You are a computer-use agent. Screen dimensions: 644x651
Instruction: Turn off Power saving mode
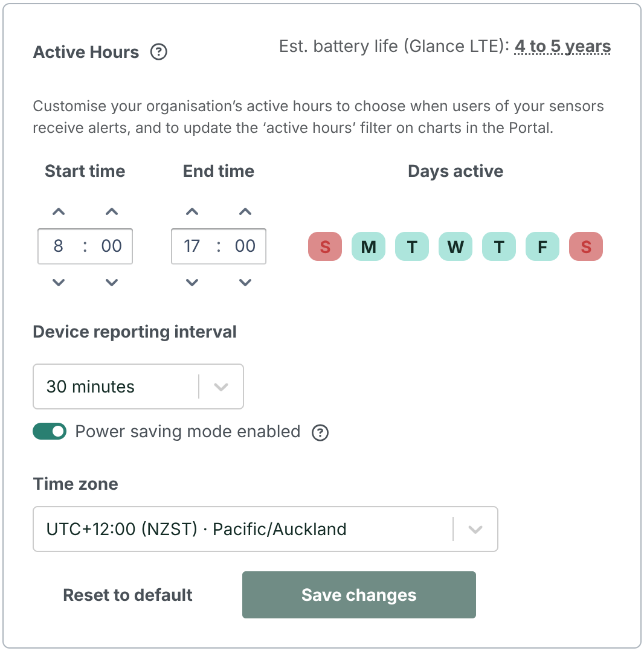pyautogui.click(x=50, y=431)
